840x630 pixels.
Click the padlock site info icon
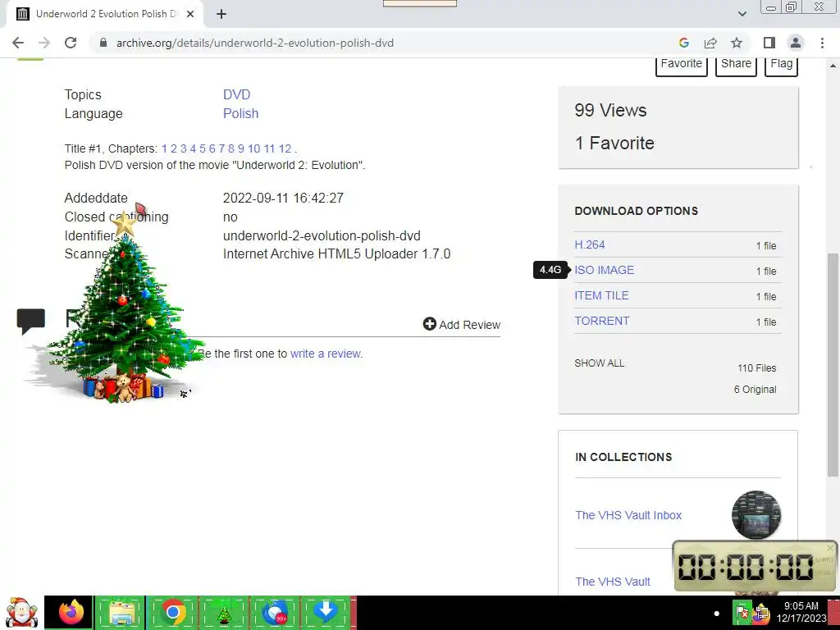tap(103, 43)
